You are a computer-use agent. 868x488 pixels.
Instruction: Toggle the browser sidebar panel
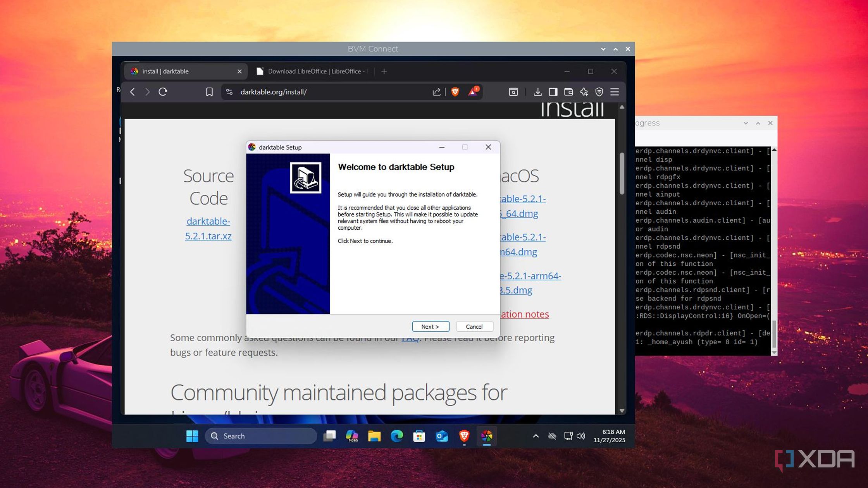(553, 92)
